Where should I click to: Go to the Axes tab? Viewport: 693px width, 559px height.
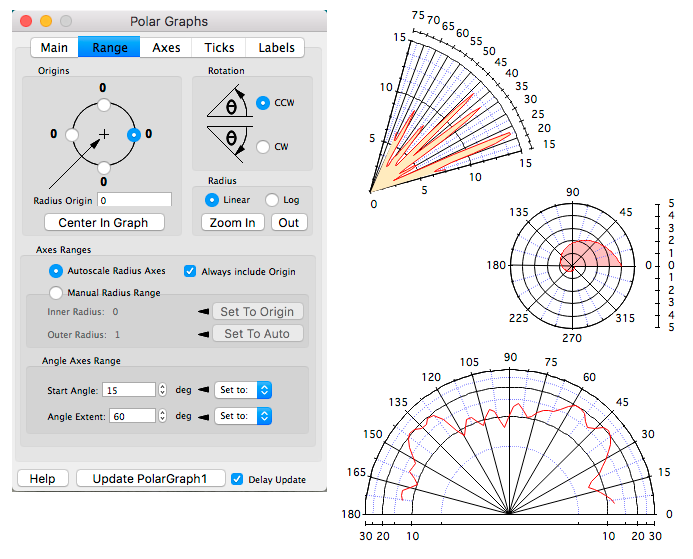[x=166, y=47]
